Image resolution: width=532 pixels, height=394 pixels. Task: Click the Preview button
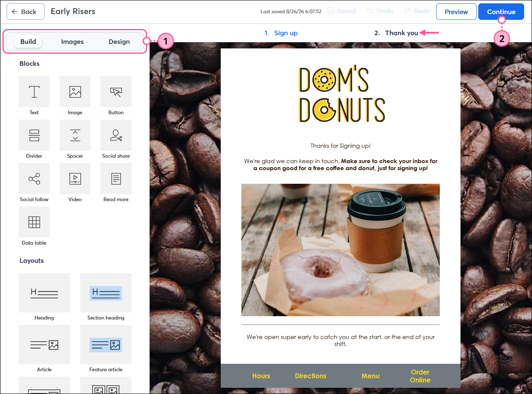456,12
